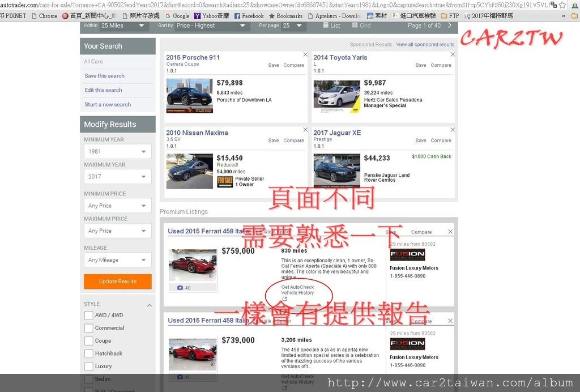The height and width of the screenshot is (392, 580).
Task: Open the Google bookmark
Action: [177, 16]
